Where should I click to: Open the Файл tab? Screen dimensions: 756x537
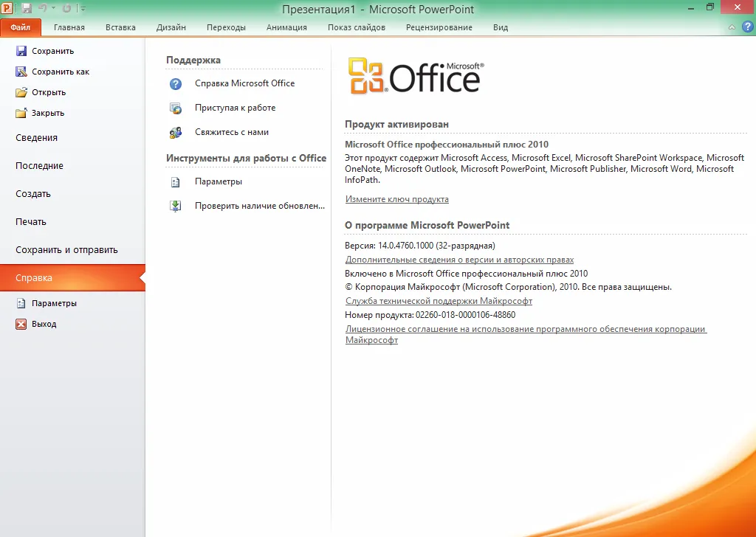21,27
